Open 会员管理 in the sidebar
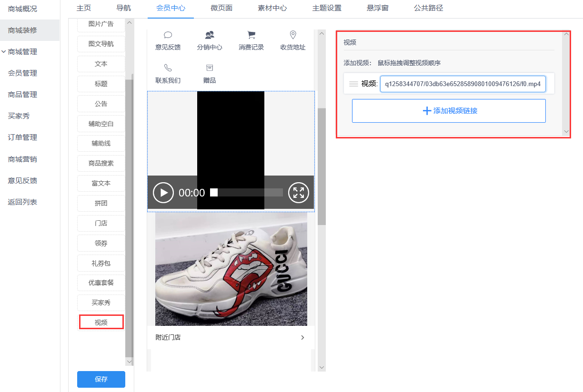 pos(22,73)
